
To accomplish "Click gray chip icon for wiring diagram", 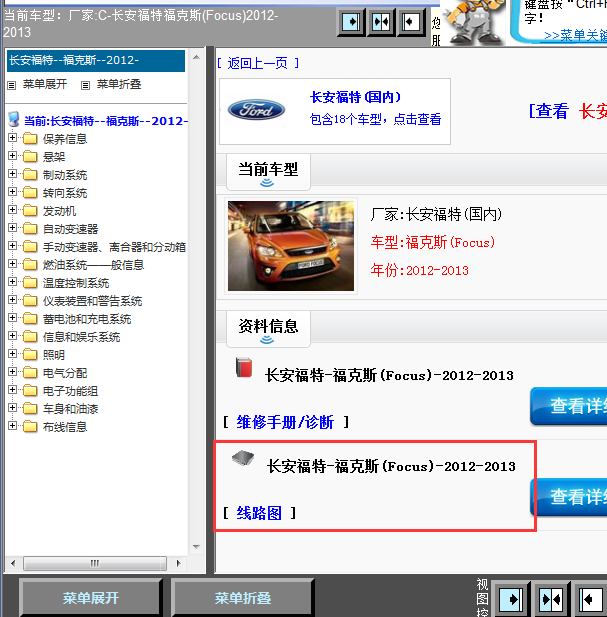I will coord(243,458).
